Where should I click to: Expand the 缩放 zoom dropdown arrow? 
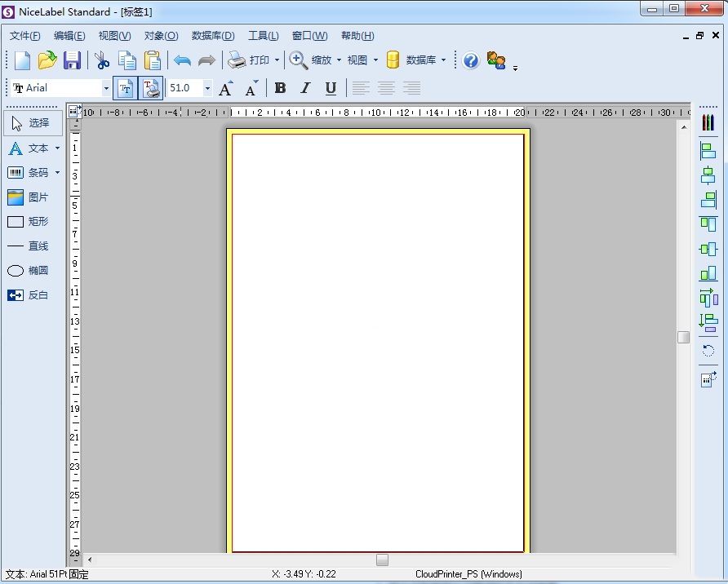click(x=339, y=60)
